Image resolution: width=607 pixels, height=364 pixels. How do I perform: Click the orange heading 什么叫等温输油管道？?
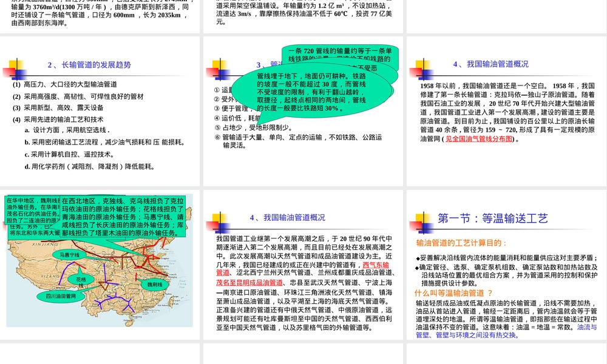click(x=453, y=293)
